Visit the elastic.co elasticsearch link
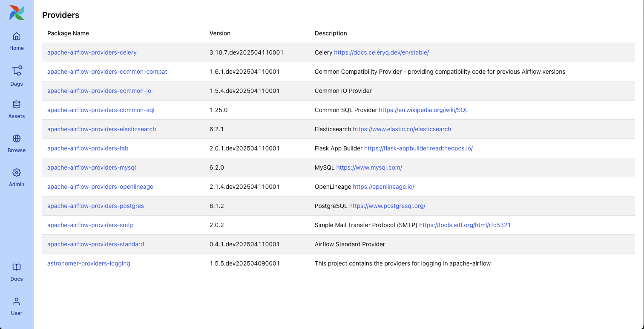The image size is (644, 329). [x=402, y=129]
